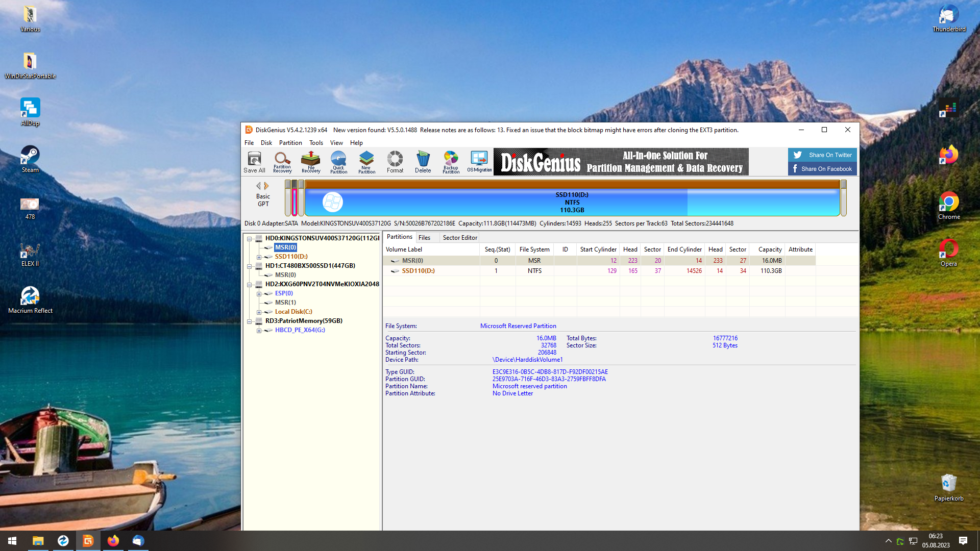Image resolution: width=980 pixels, height=551 pixels.
Task: Collapse the HD0 KINGSTON disk tree node
Action: point(250,239)
